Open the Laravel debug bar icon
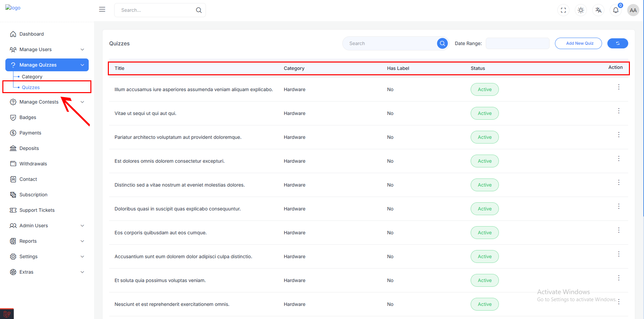Image resolution: width=644 pixels, height=319 pixels. (x=7, y=314)
